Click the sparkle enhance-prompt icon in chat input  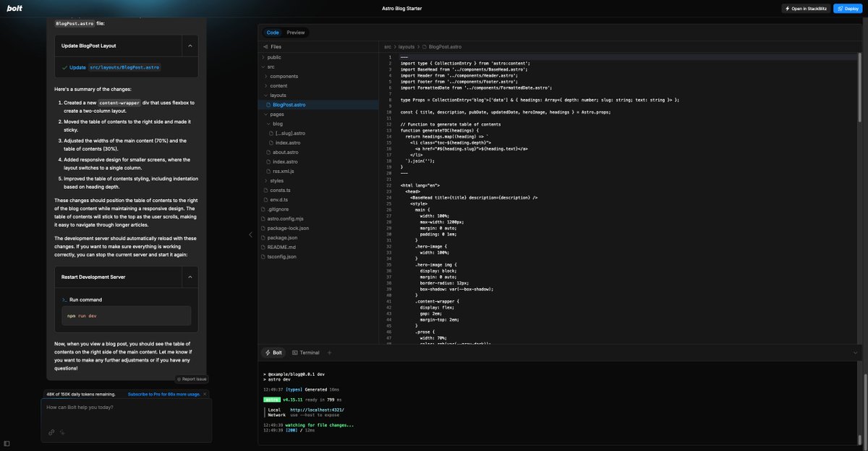pos(63,432)
